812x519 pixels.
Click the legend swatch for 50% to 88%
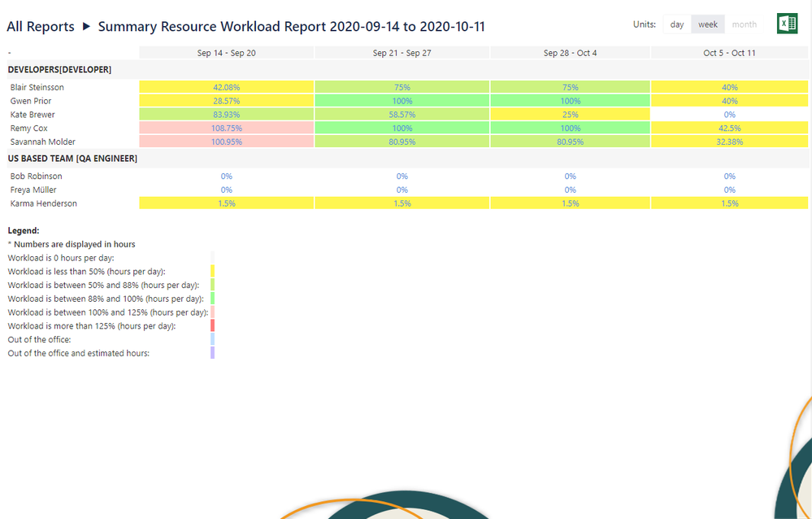(212, 285)
